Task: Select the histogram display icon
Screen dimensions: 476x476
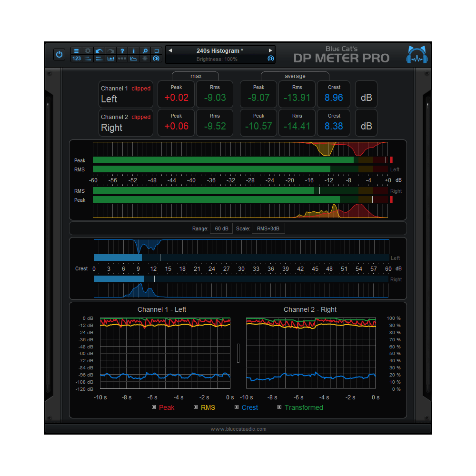Action: (111, 58)
